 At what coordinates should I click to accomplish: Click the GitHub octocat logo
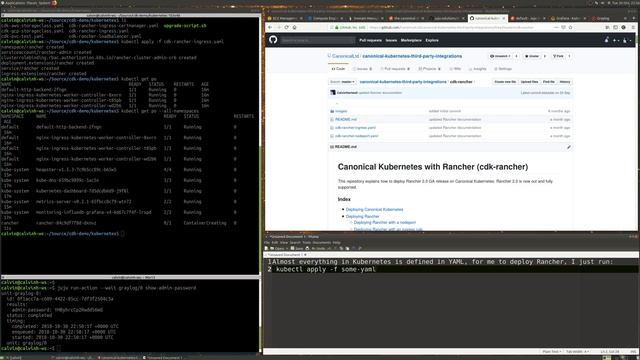[273, 40]
